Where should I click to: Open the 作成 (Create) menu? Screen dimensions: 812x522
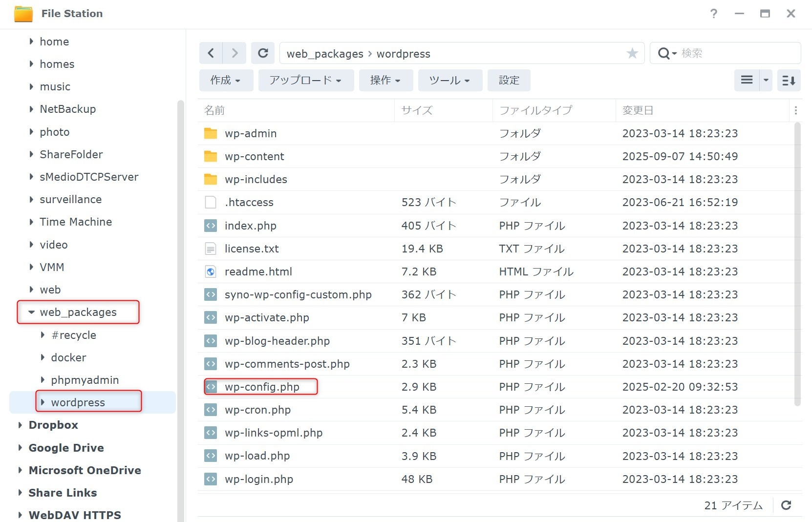[226, 81]
